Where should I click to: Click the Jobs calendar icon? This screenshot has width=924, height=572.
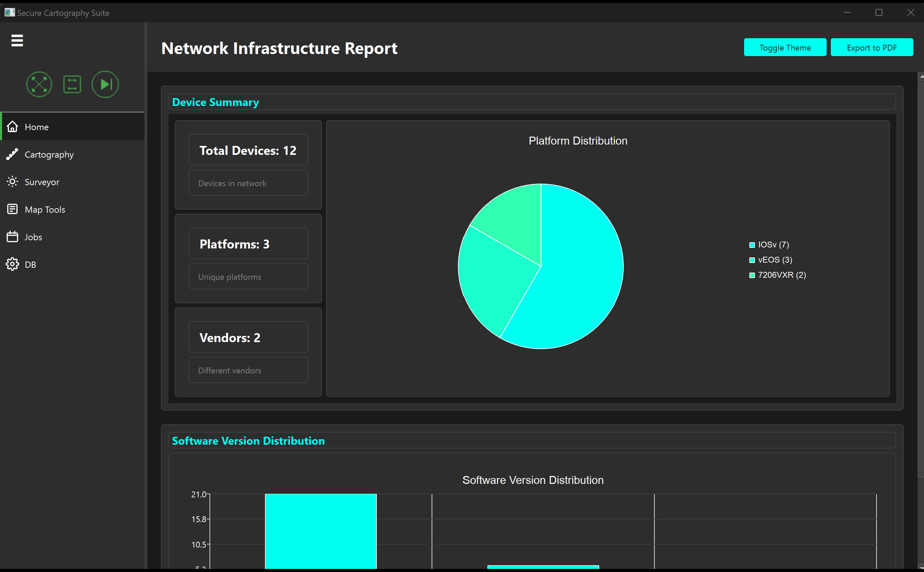pos(12,237)
